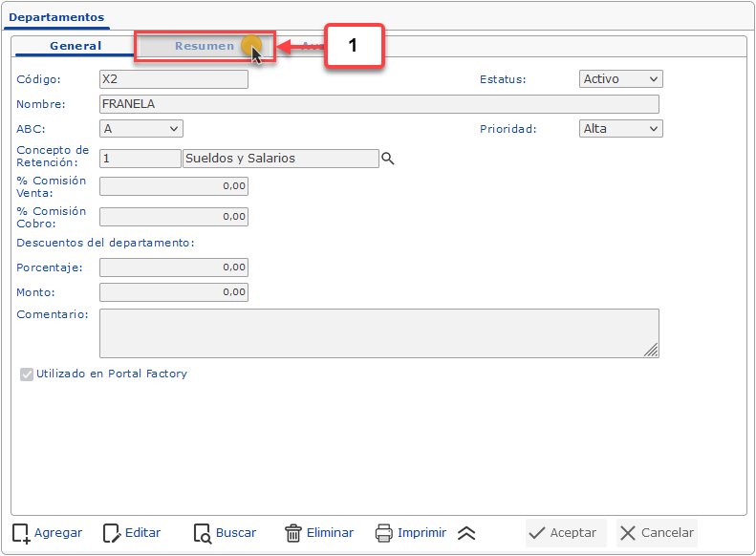
Task: Click the Código input field
Action: pyautogui.click(x=174, y=79)
